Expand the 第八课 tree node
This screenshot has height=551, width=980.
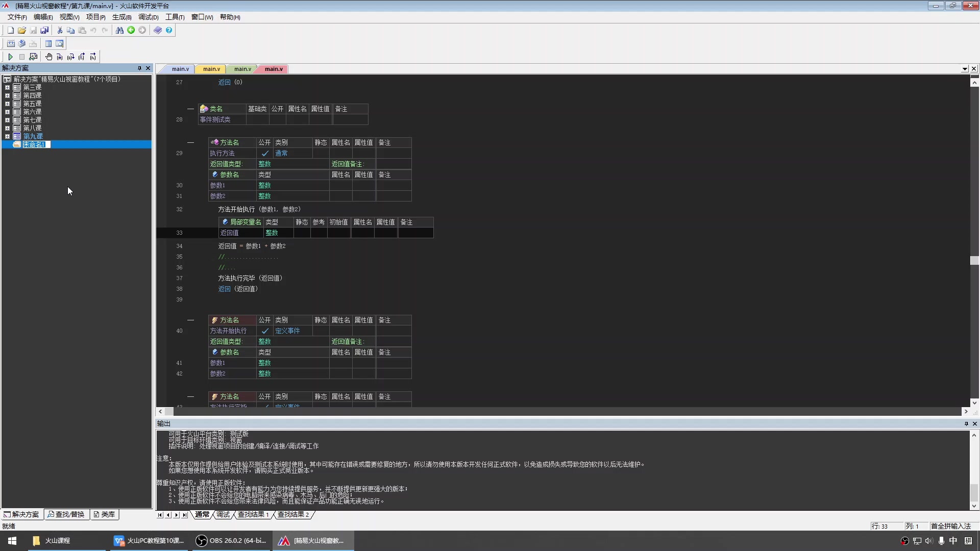click(7, 128)
